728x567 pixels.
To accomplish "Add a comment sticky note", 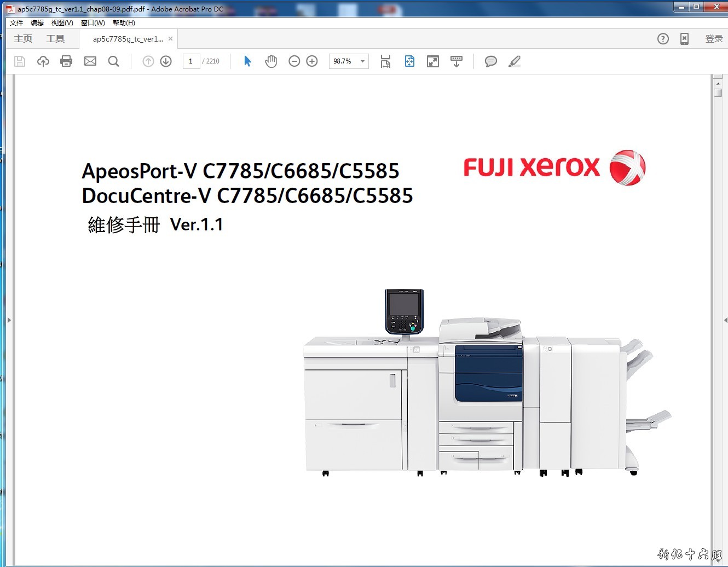I will (x=490, y=61).
